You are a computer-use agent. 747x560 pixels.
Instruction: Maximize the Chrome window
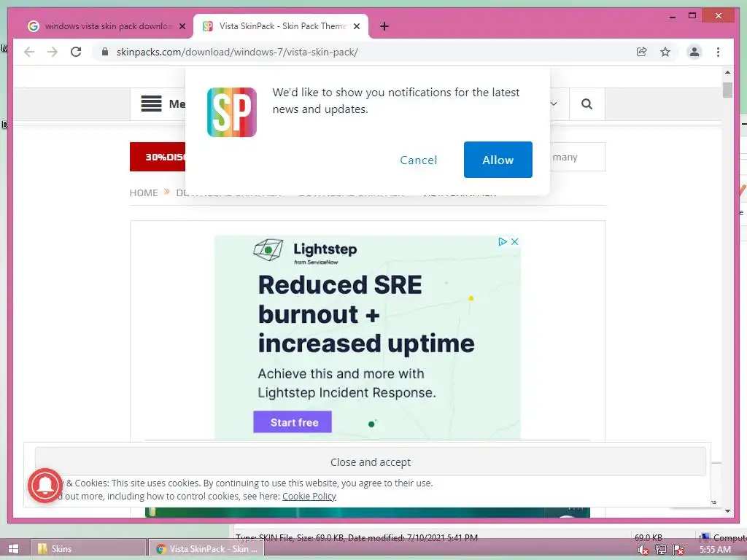pyautogui.click(x=692, y=16)
